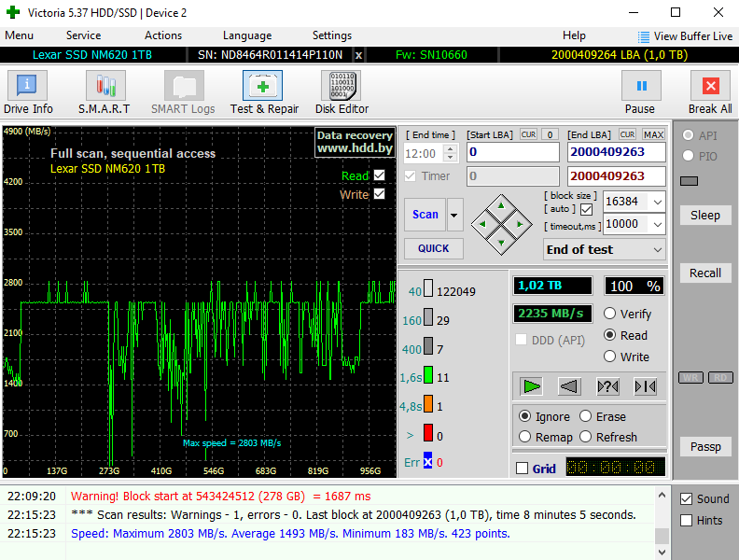Select the Read scan radio option
The width and height of the screenshot is (739, 560).
click(610, 335)
